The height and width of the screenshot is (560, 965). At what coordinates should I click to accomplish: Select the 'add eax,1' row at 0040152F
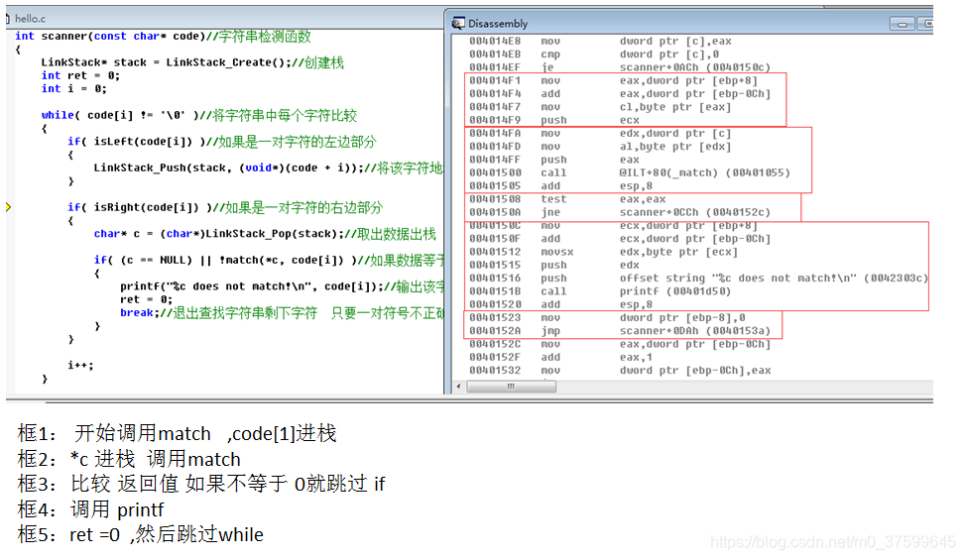pyautogui.click(x=560, y=357)
